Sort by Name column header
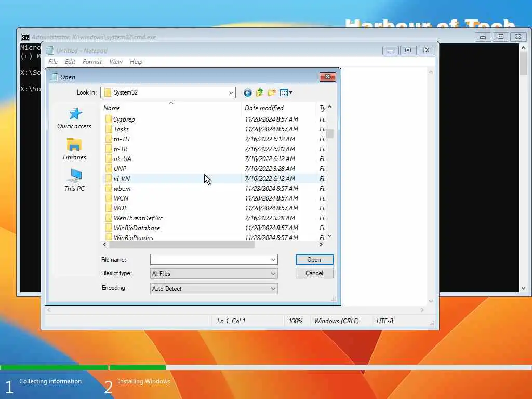 click(171, 108)
